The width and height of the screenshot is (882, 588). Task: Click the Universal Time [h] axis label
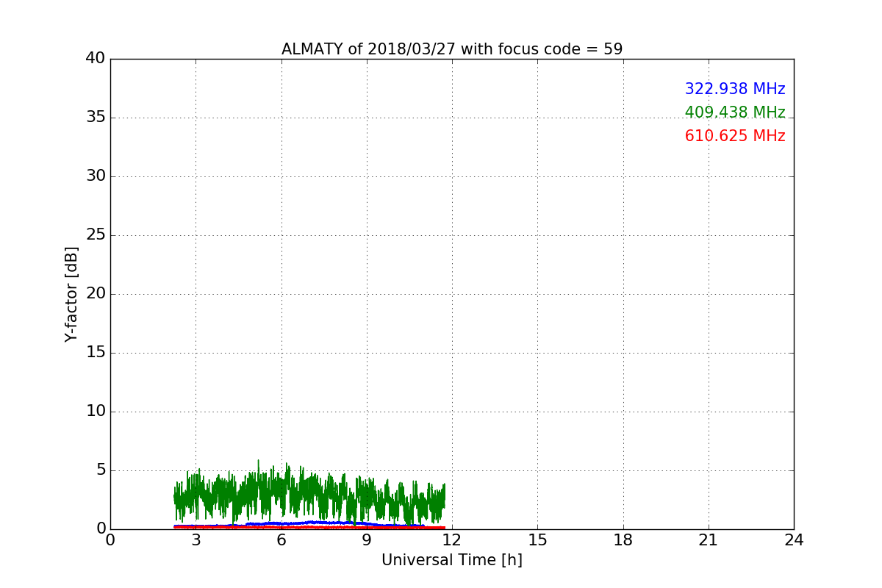coord(452,560)
